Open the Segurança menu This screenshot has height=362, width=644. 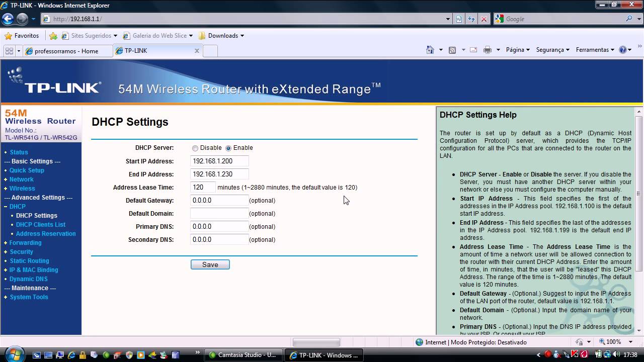pyautogui.click(x=552, y=50)
